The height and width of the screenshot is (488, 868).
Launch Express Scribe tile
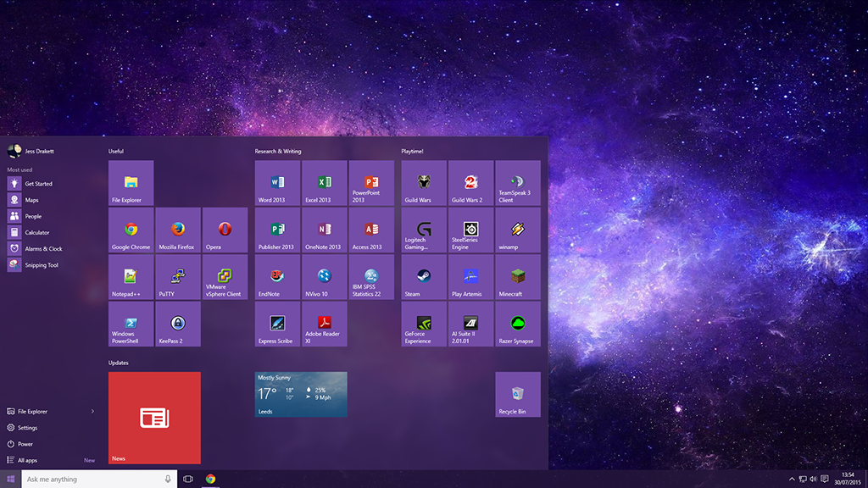pyautogui.click(x=277, y=324)
